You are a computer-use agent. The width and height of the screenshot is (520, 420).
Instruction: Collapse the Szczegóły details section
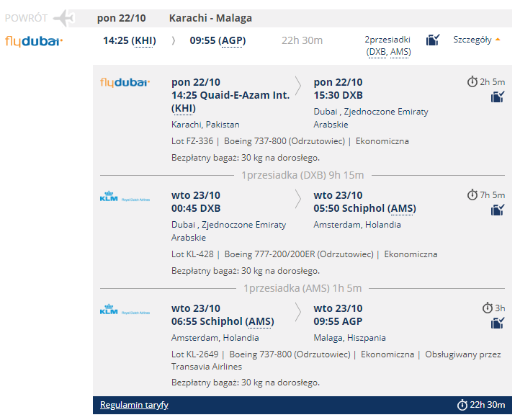point(477,40)
